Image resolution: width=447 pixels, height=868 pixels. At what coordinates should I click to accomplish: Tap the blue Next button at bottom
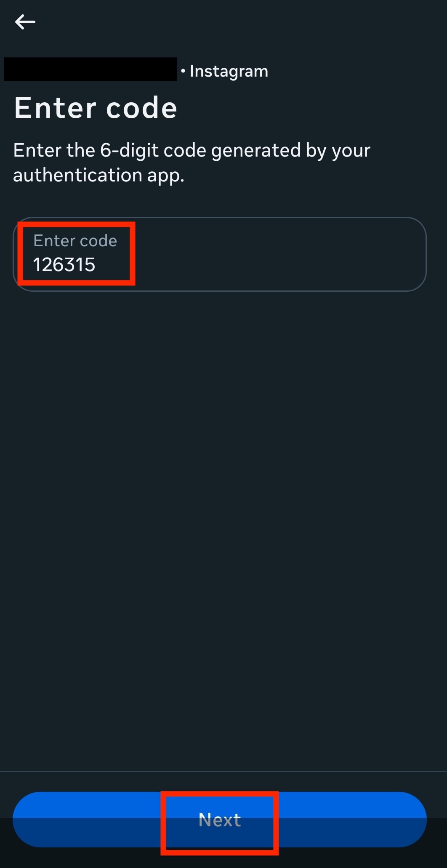tap(220, 820)
